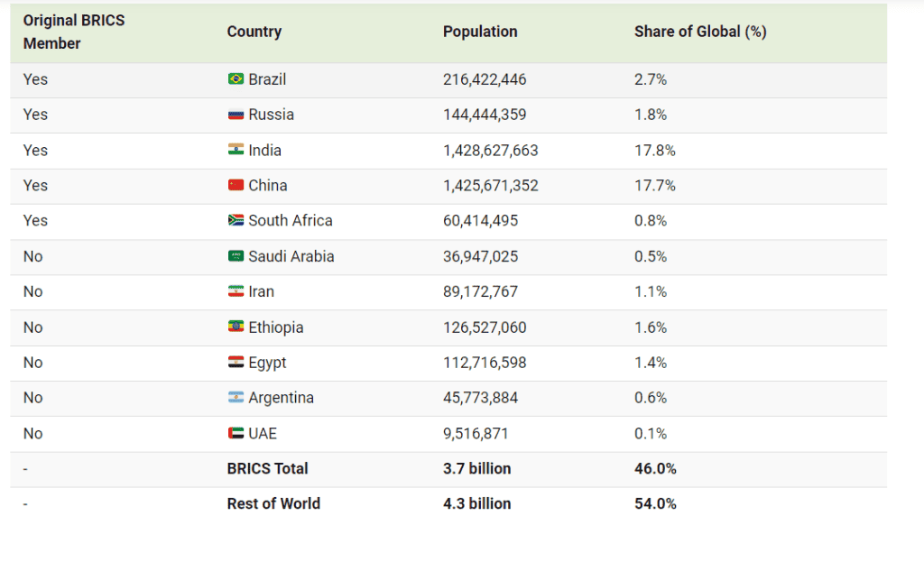Click China's 17.7% share cell
Screen dimensions: 924x562
(x=654, y=186)
